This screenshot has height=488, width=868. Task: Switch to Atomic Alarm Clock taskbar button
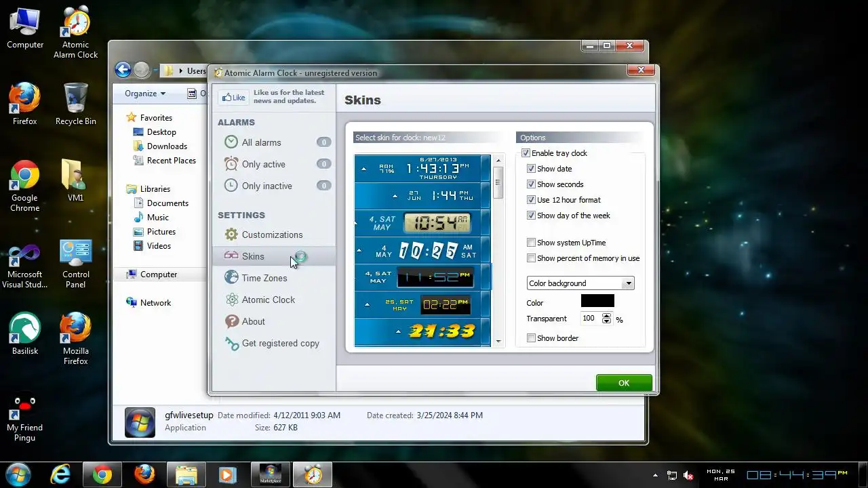[313, 474]
